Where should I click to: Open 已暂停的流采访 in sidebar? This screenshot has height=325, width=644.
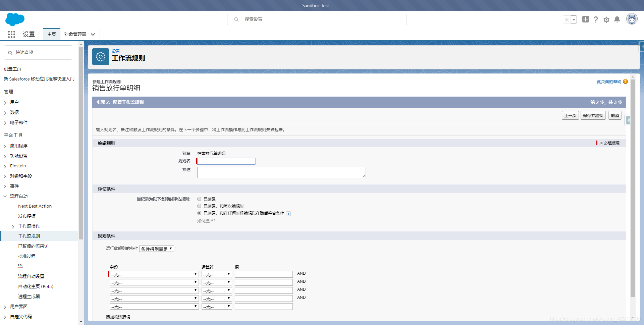(x=33, y=246)
